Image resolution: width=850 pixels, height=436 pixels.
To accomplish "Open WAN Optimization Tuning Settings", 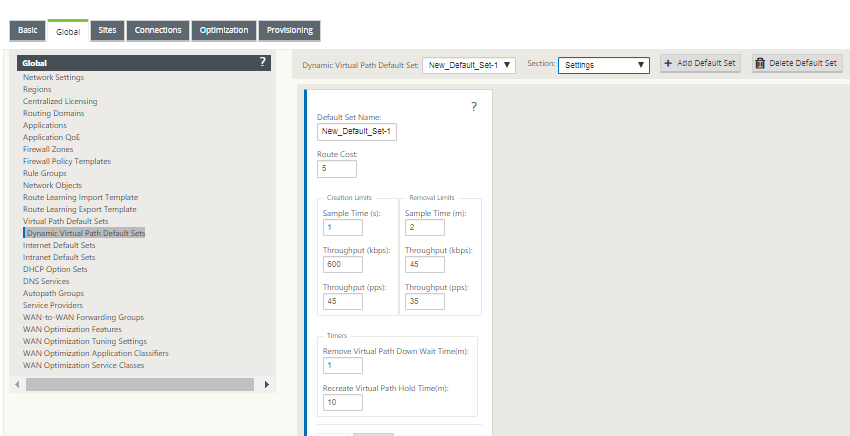I will pos(85,341).
